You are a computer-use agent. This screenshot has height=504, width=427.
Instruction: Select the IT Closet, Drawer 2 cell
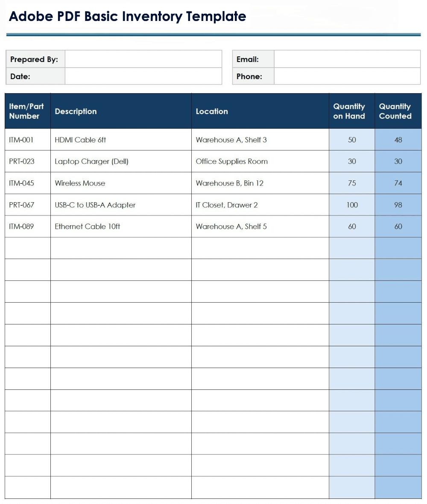227,205
